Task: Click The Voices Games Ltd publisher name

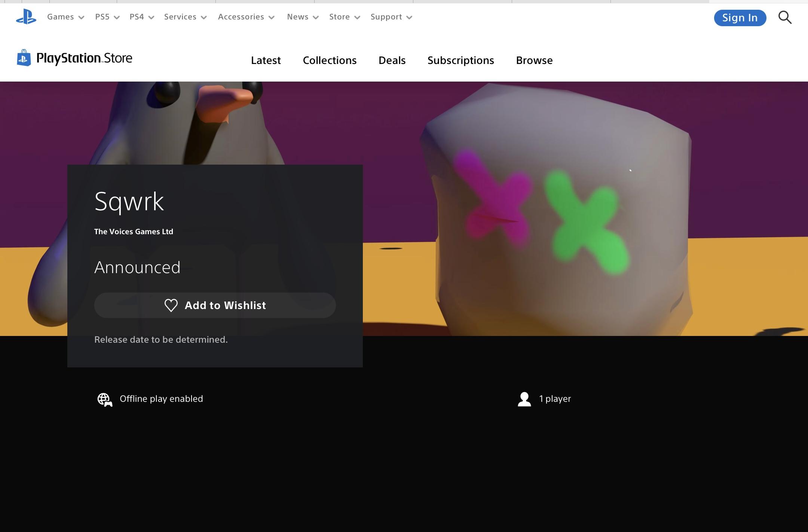Action: 134,232
